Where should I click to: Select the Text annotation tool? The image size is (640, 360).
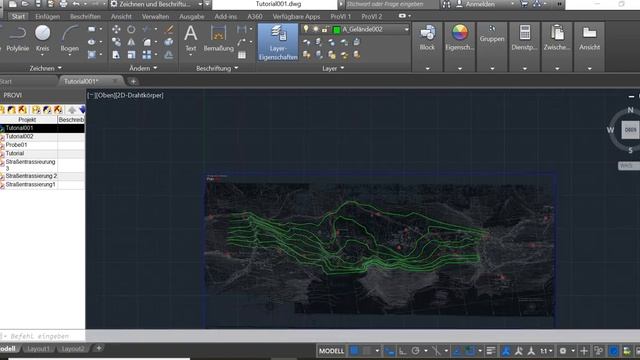(x=191, y=39)
